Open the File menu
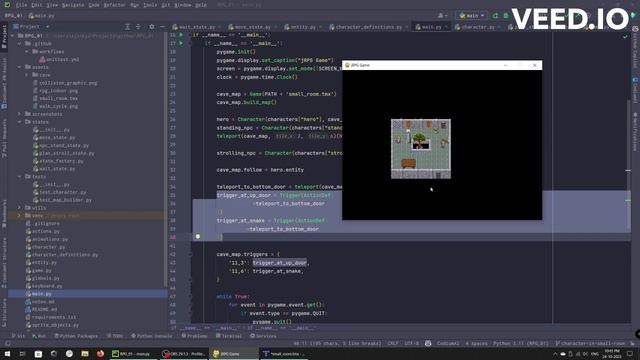The width and height of the screenshot is (640, 360). click(x=21, y=5)
